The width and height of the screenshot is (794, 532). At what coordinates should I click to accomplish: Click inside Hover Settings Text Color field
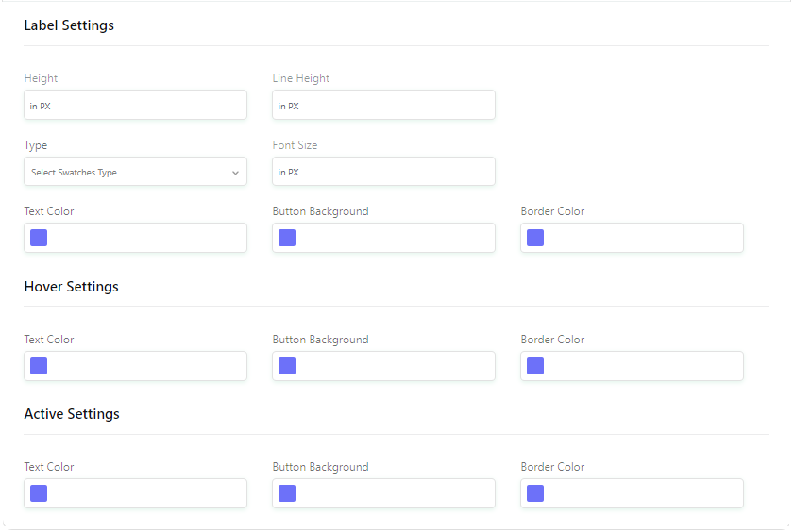click(x=135, y=366)
